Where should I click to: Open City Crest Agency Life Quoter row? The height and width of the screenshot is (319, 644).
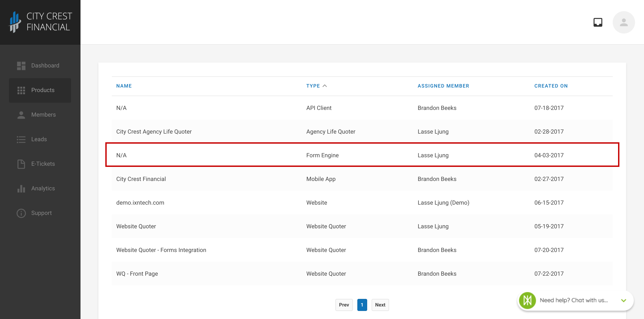[362, 132]
